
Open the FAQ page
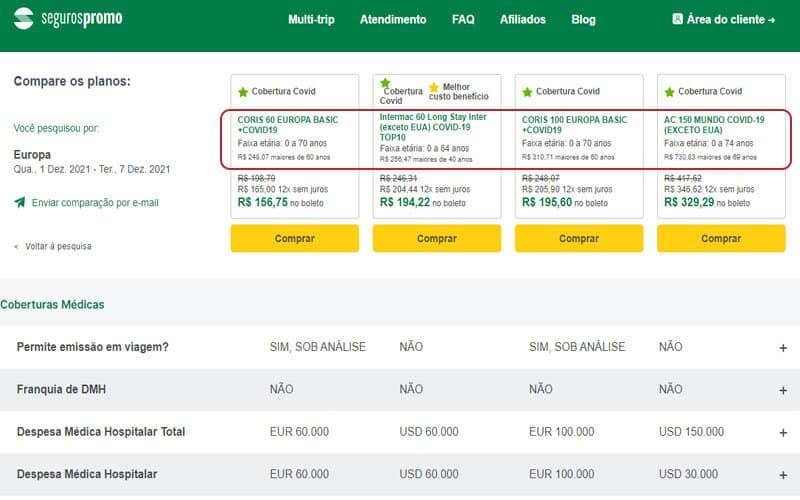click(x=463, y=19)
